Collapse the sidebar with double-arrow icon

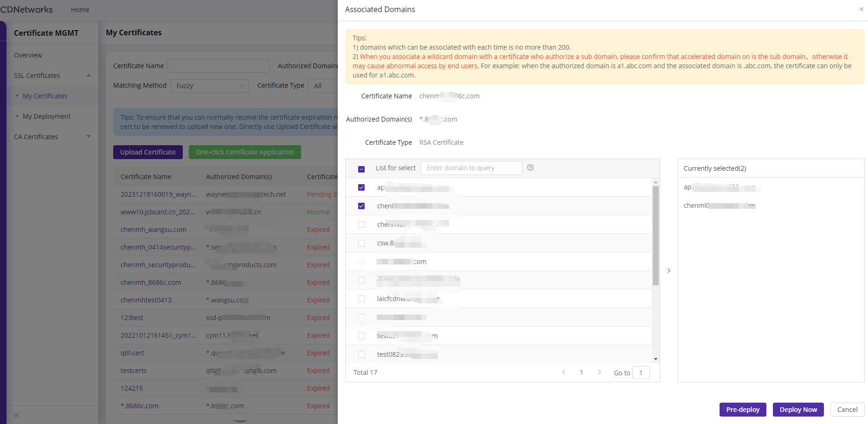point(17,415)
